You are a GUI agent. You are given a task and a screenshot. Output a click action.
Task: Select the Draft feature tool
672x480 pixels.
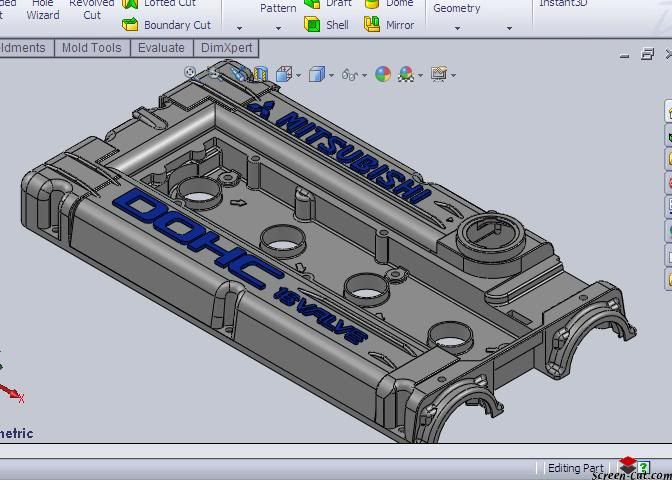pos(328,4)
